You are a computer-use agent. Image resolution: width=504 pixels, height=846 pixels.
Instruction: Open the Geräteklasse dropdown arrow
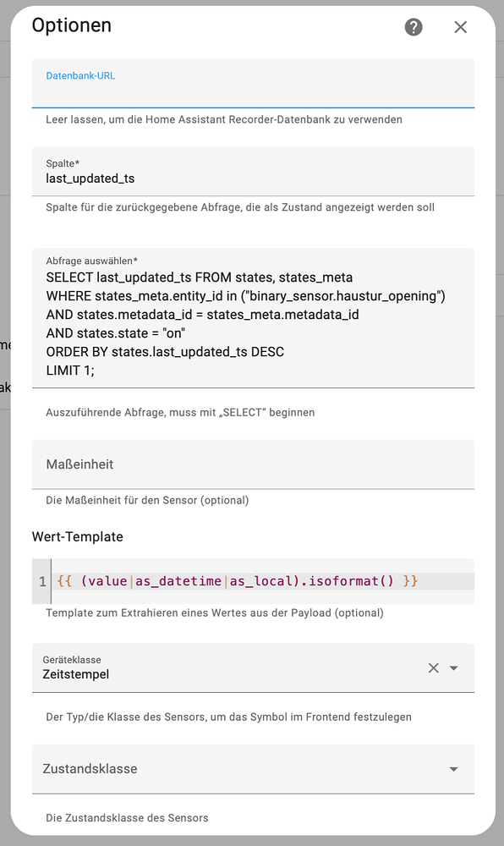click(453, 667)
